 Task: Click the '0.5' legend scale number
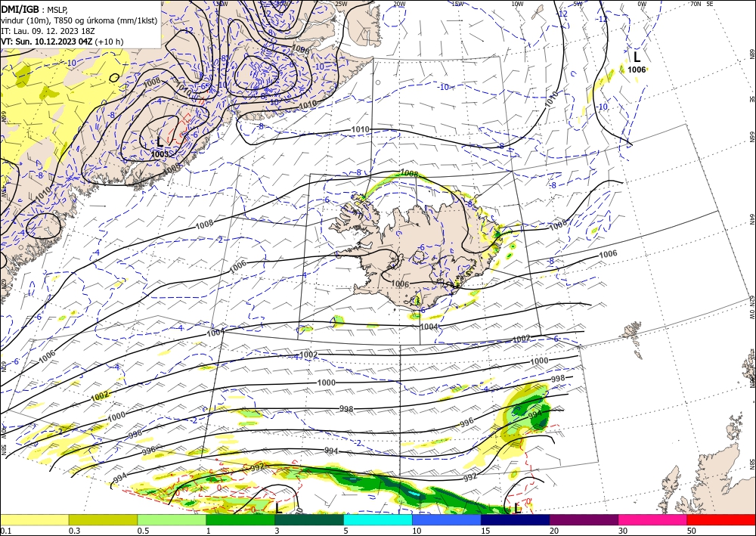coord(143,531)
